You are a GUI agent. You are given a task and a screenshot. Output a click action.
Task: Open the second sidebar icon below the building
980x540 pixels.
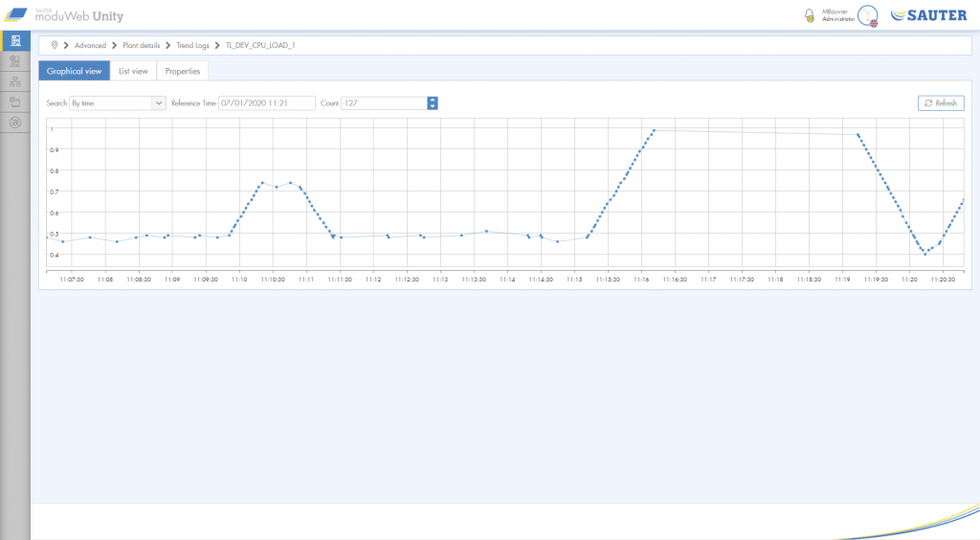coord(14,61)
